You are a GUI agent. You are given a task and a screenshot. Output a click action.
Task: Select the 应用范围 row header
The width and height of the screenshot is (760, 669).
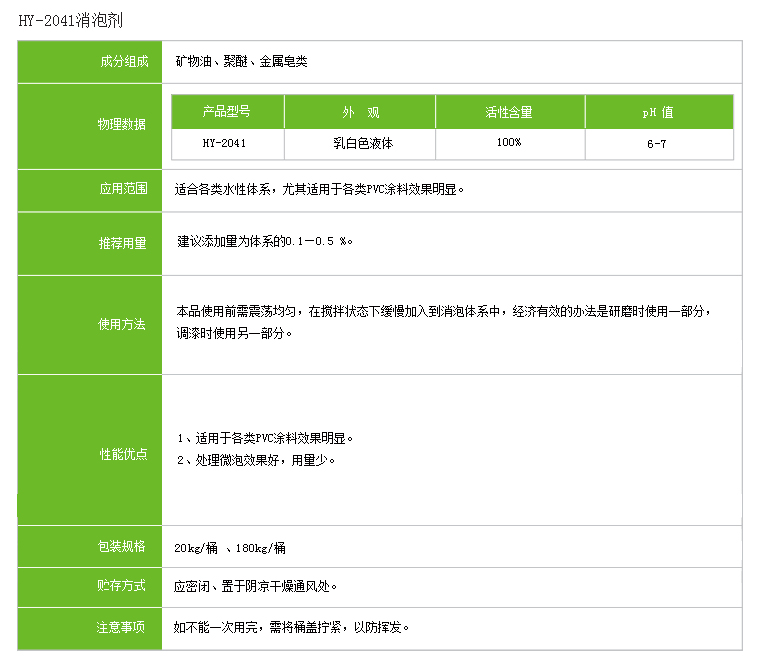[x=122, y=189]
